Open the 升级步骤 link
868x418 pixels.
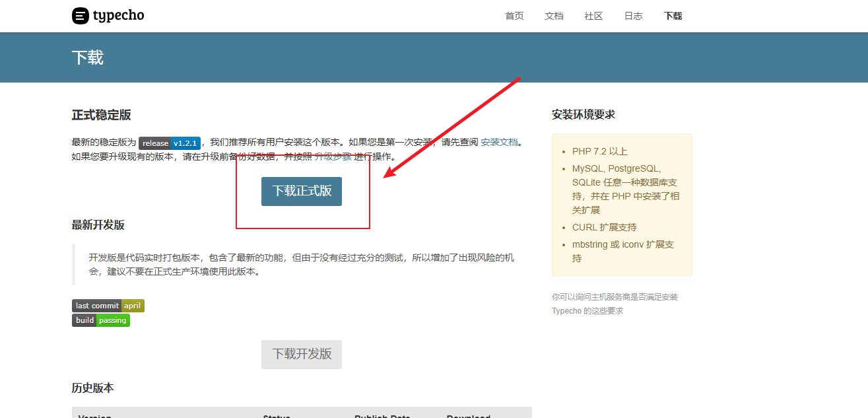[x=333, y=157]
